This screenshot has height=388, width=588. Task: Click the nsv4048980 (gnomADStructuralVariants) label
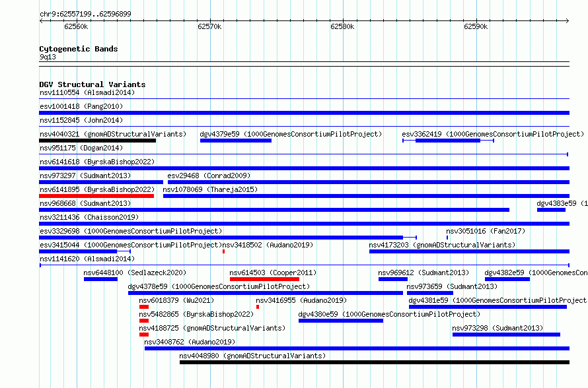[x=252, y=356]
